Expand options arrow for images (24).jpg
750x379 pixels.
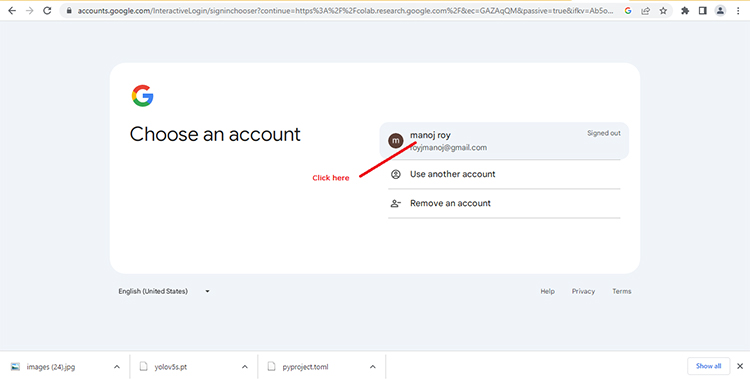117,367
